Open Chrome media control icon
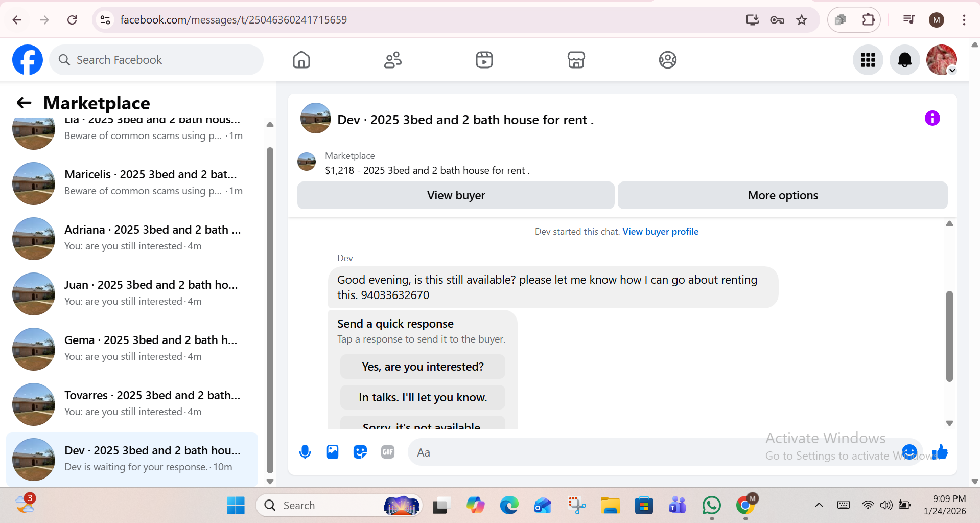 point(909,20)
